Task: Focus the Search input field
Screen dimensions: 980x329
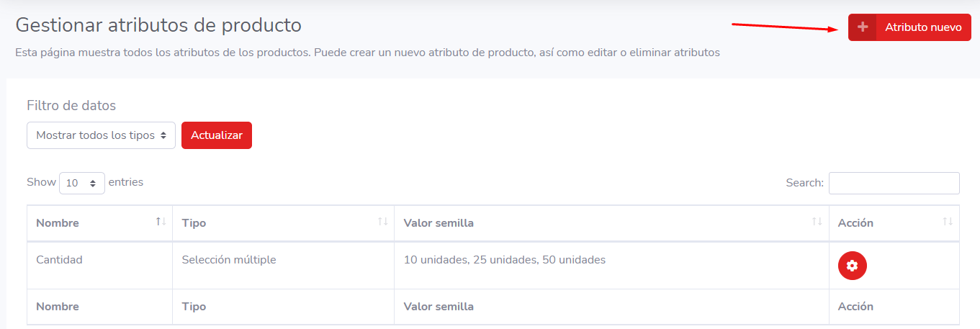Action: tap(894, 183)
